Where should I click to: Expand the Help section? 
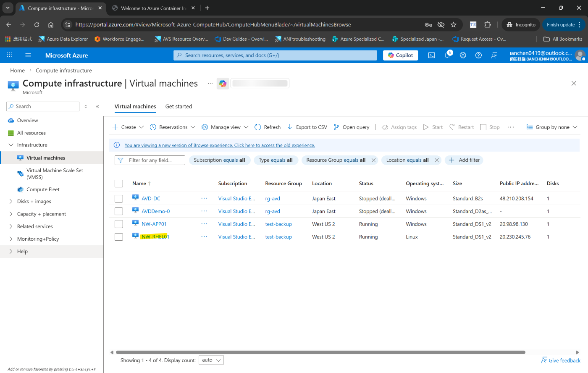pyautogui.click(x=11, y=252)
